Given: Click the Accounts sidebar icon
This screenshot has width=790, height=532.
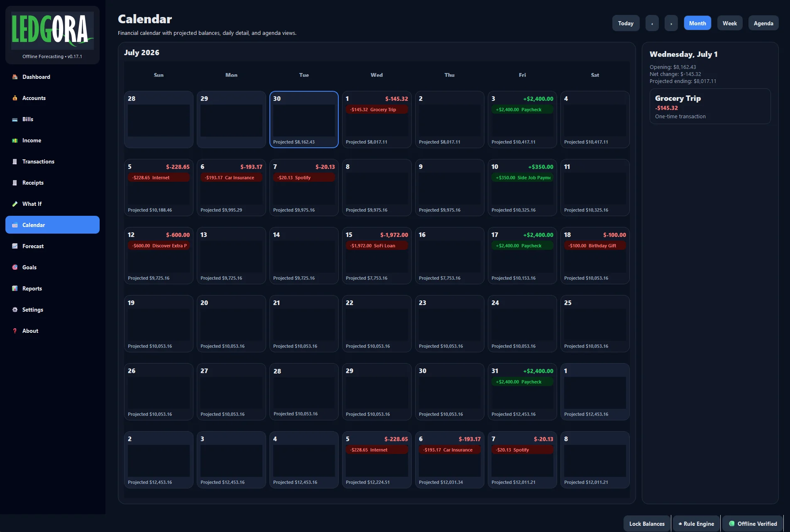Looking at the screenshot, I should click(x=15, y=98).
